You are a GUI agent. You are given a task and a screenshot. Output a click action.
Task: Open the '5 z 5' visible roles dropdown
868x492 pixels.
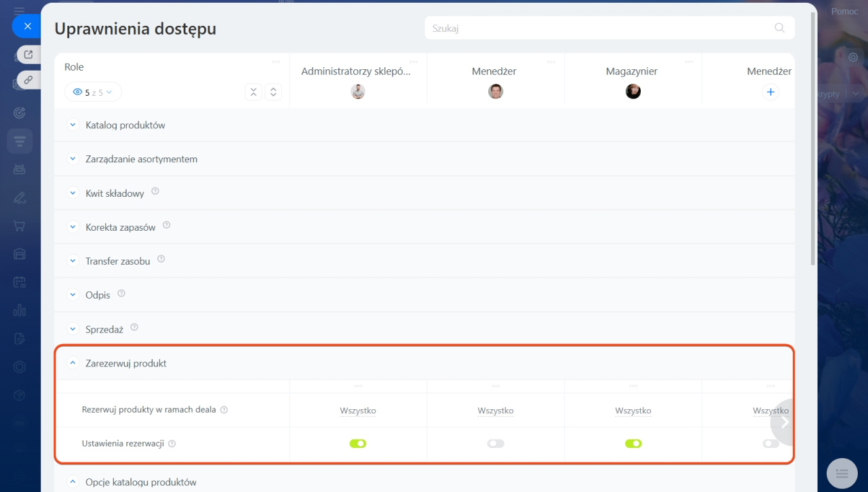pos(93,92)
